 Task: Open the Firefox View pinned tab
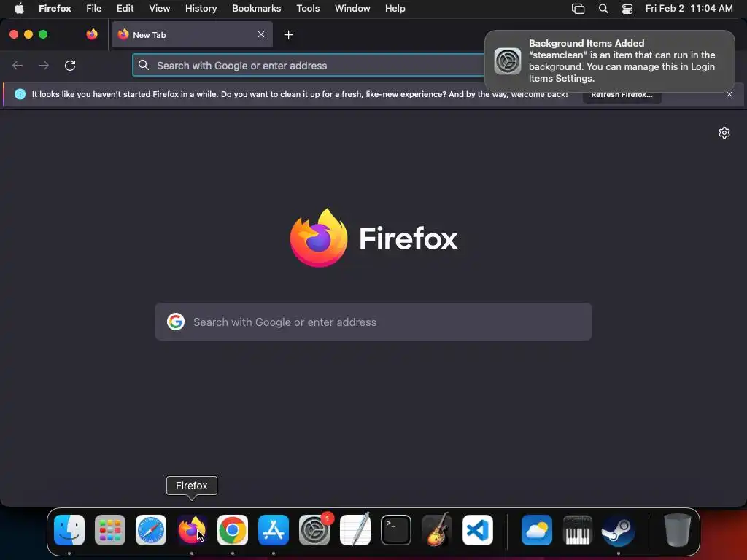[x=92, y=34]
